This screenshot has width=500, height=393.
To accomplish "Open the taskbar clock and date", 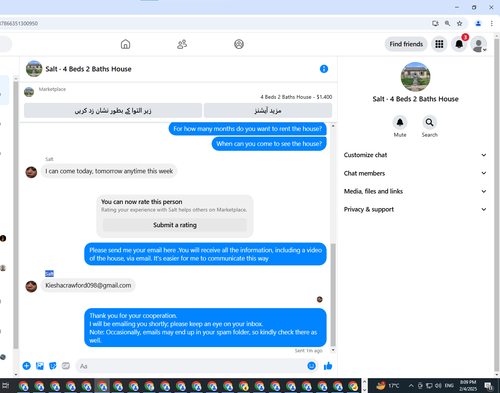I will tap(468, 386).
